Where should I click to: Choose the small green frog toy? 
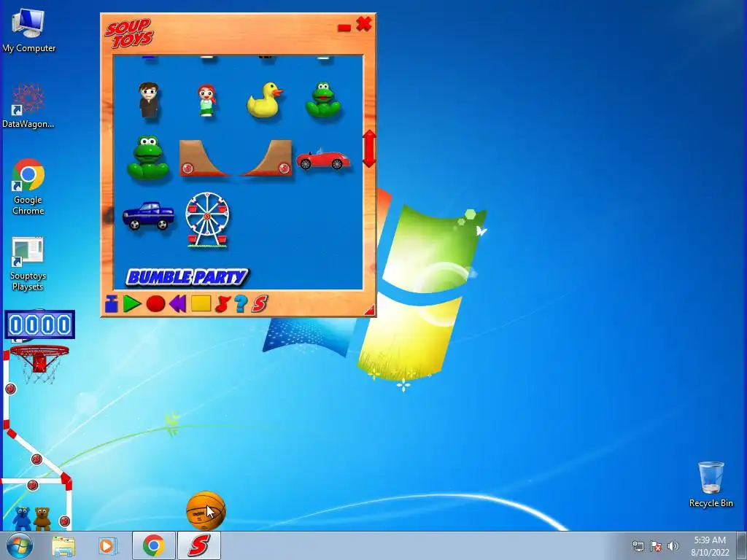323,100
